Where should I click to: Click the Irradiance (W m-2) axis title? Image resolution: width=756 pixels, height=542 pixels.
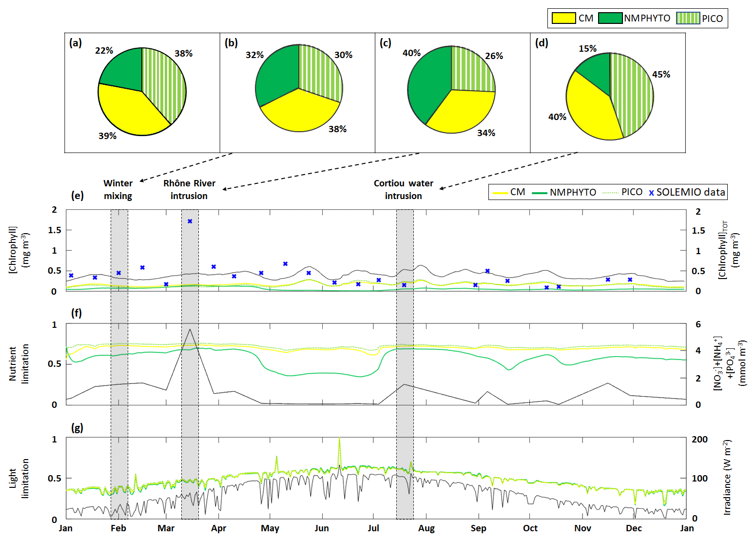click(727, 477)
